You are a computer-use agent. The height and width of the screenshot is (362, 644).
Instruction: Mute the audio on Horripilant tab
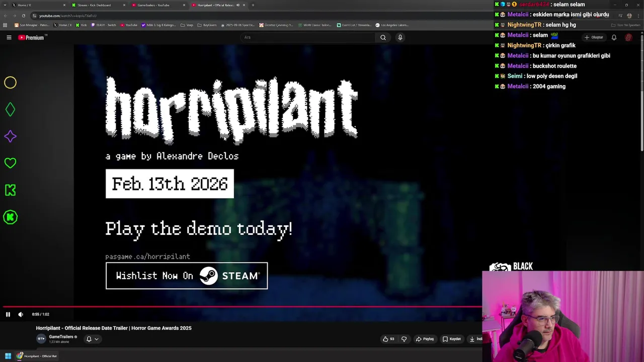(x=238, y=5)
